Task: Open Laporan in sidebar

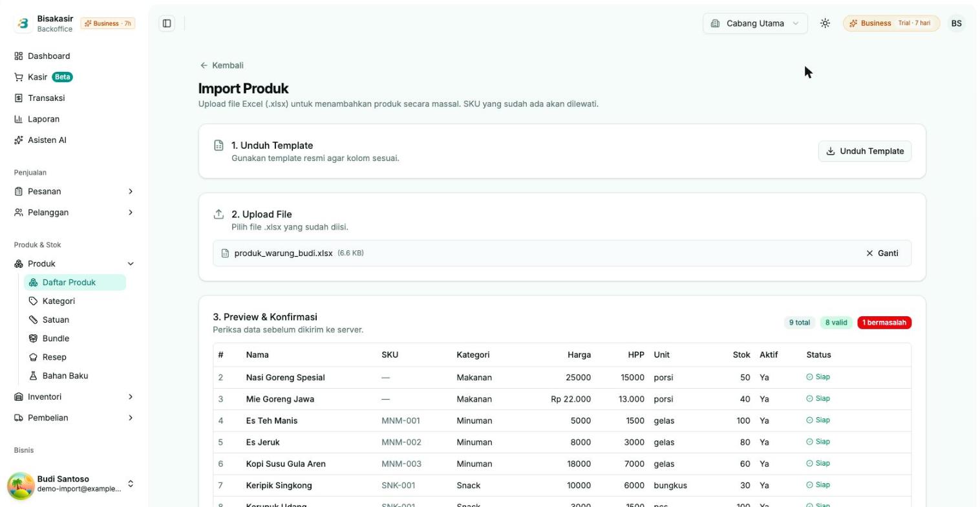Action: (x=73, y=119)
